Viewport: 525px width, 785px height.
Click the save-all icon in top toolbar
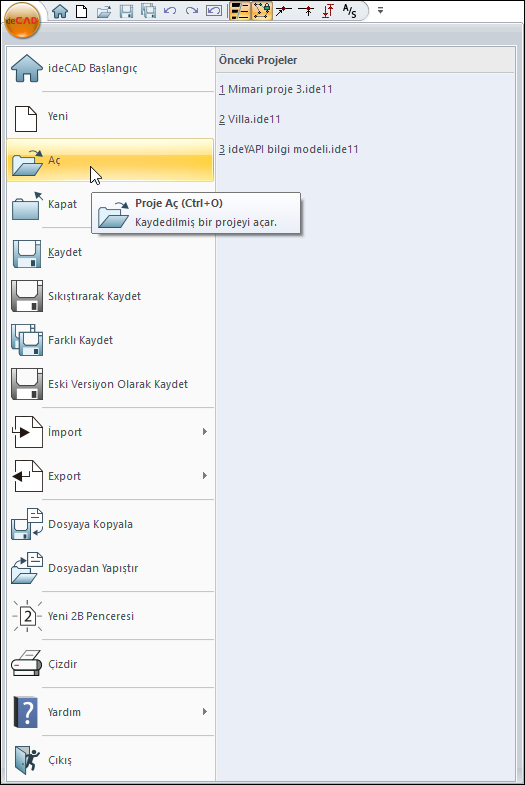click(x=148, y=11)
